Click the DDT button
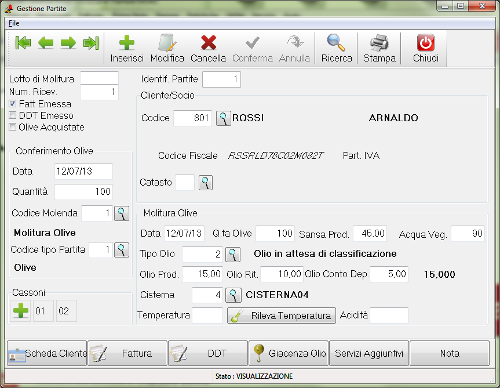The width and height of the screenshot is (500, 388). point(208,353)
